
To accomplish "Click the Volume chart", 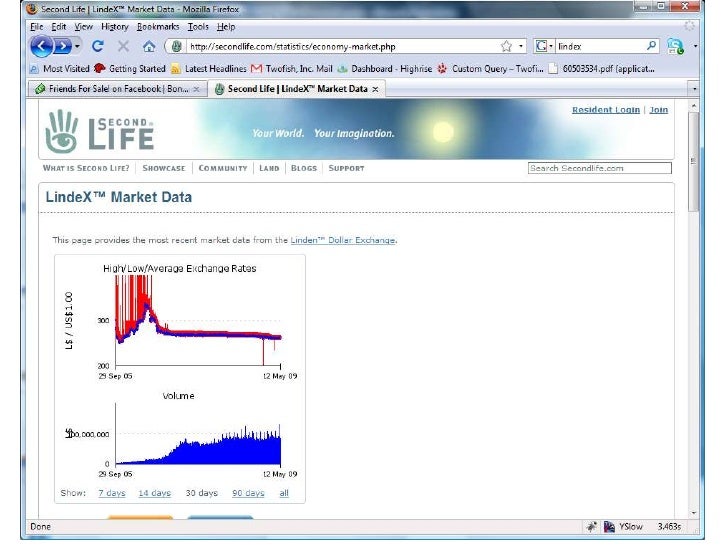I will click(x=181, y=436).
